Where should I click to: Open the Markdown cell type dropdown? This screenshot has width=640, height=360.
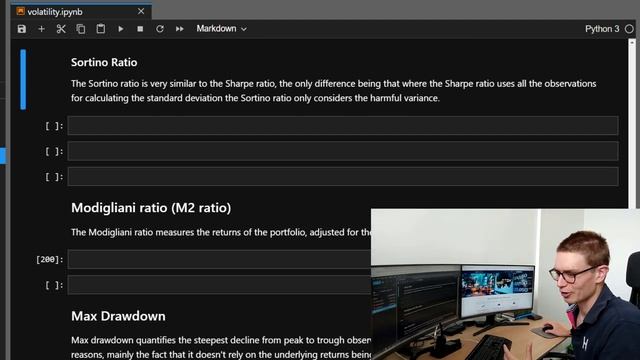(x=221, y=29)
